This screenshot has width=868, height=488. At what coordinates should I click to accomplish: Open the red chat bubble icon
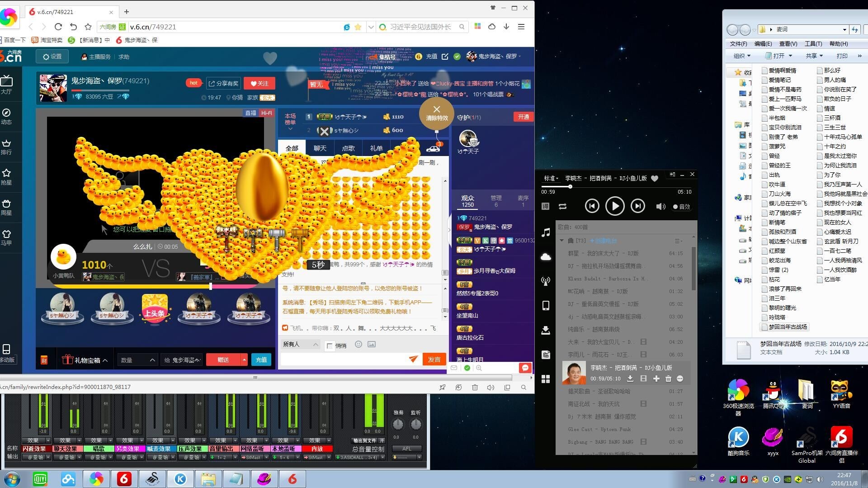point(525,368)
